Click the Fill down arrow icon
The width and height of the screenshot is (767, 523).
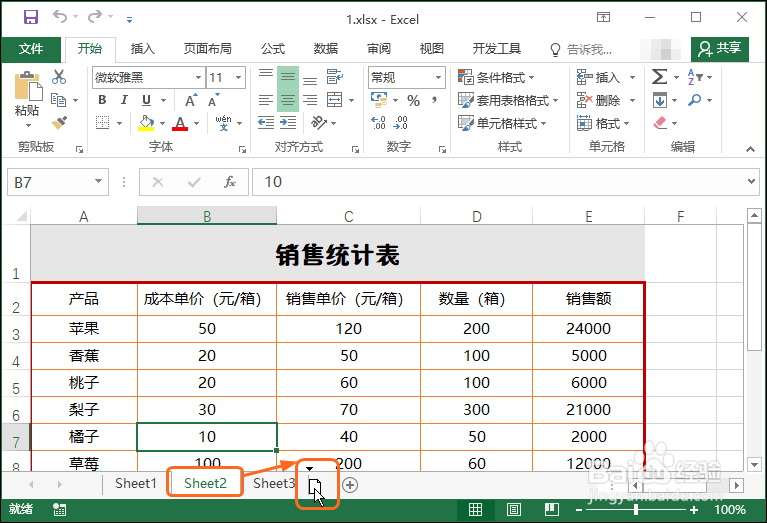(659, 100)
